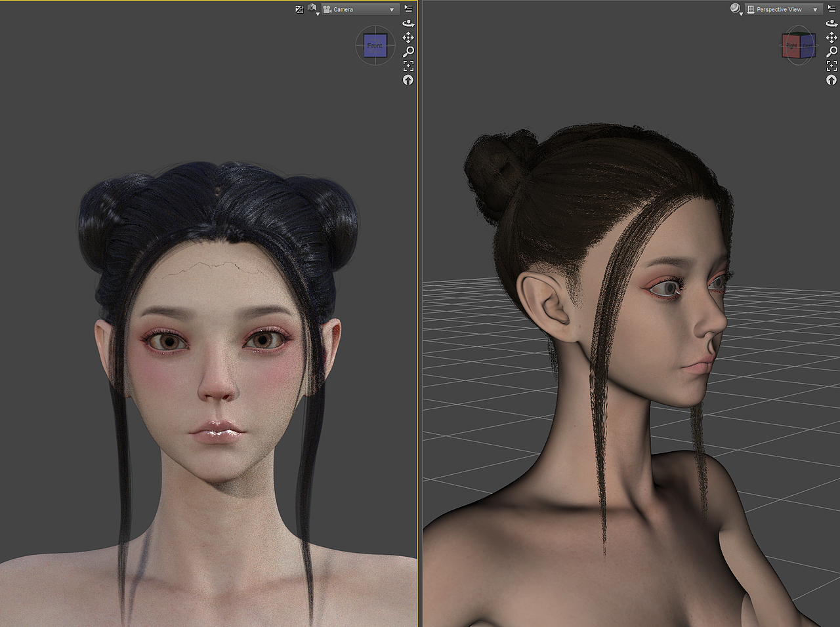Open viewport options menu in Perspective viewport
The width and height of the screenshot is (840, 627).
pyautogui.click(x=831, y=9)
